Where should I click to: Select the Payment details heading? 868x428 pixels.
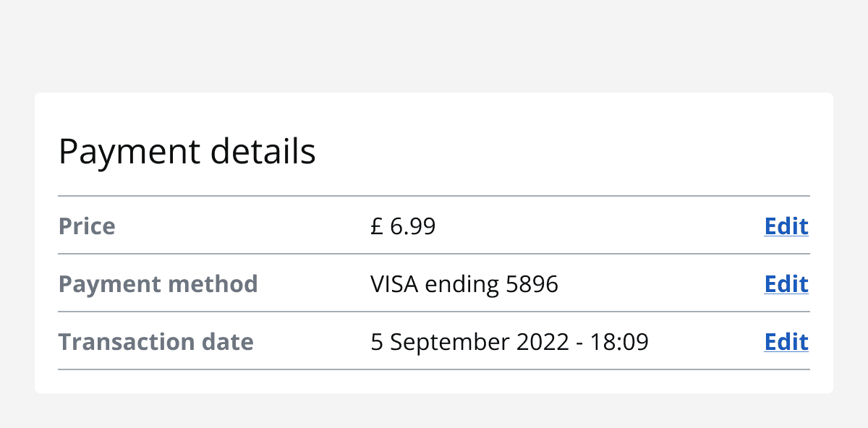pos(187,152)
